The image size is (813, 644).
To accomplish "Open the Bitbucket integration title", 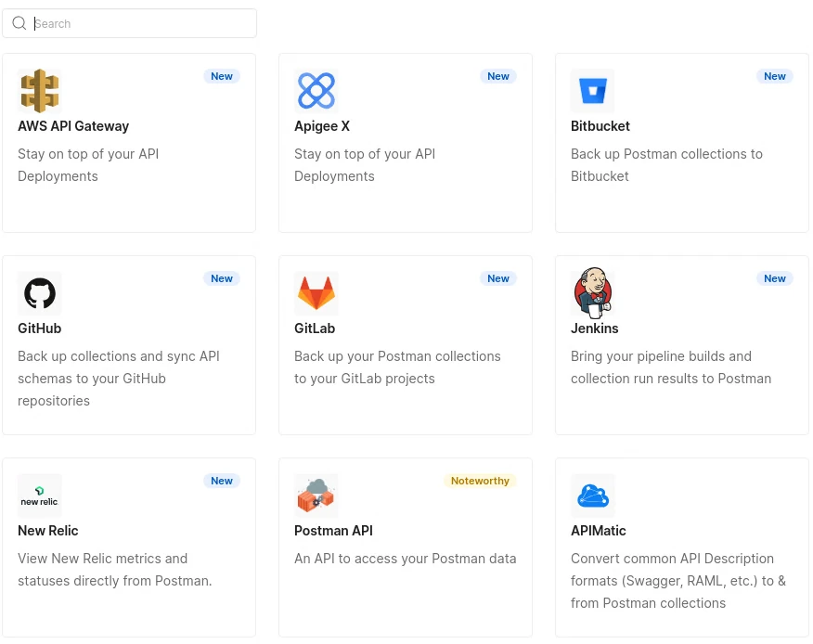I will pos(600,126).
